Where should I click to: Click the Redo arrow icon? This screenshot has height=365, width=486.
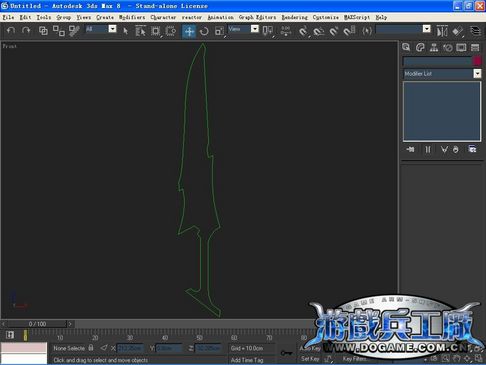coord(26,31)
